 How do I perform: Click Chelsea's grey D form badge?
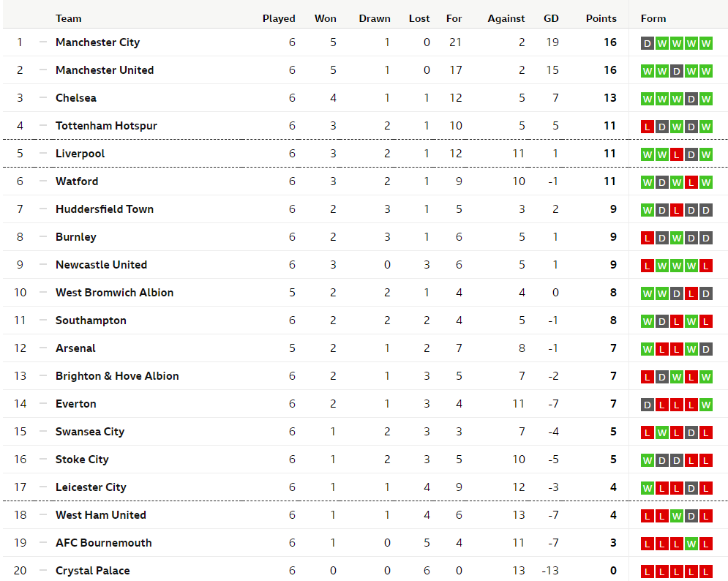pos(691,99)
